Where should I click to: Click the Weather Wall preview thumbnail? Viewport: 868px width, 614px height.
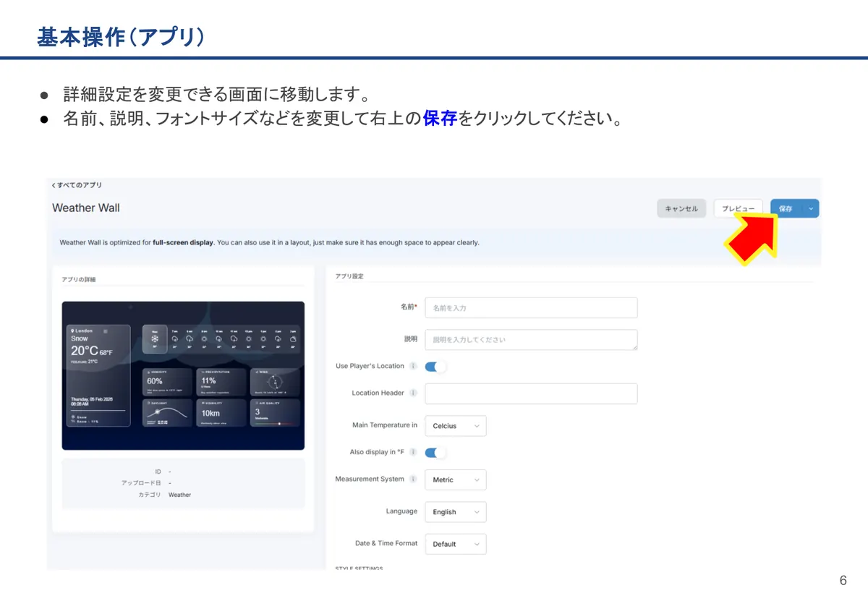(x=183, y=375)
